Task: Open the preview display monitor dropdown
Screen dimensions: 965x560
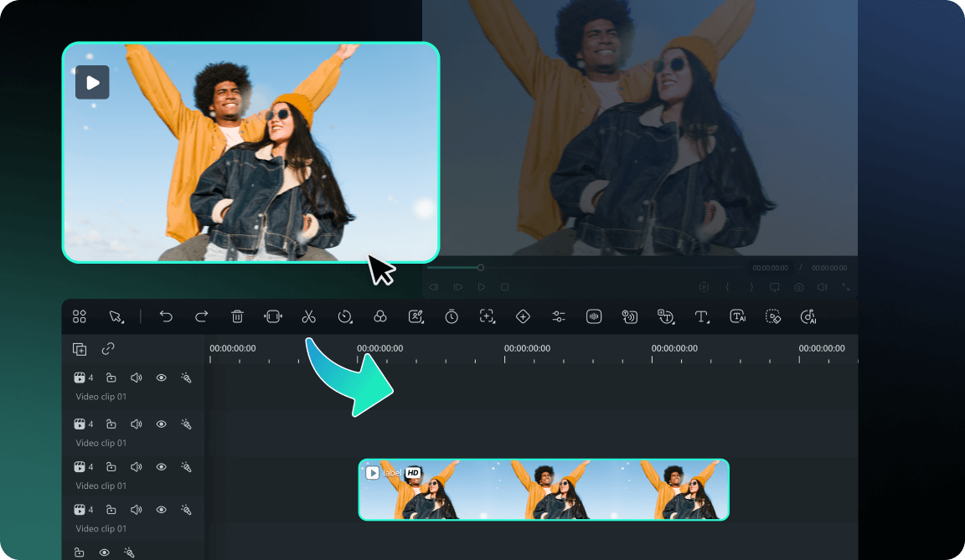Action: (775, 287)
